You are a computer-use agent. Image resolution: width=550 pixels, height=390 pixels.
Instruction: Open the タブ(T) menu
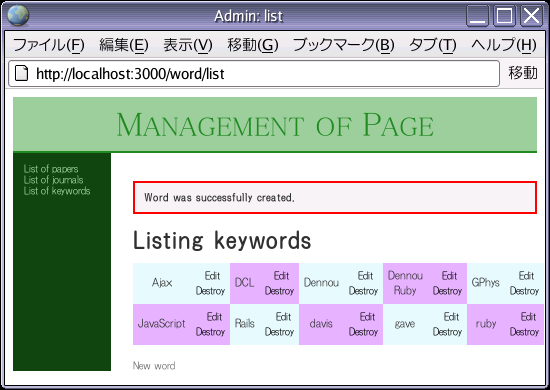coord(433,45)
